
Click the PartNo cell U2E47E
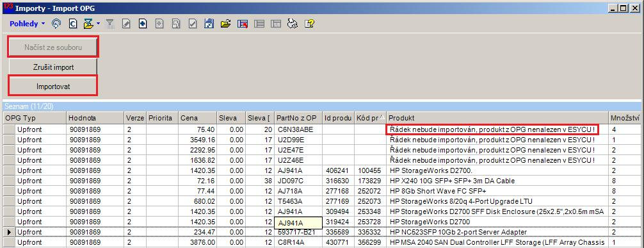(x=298, y=150)
